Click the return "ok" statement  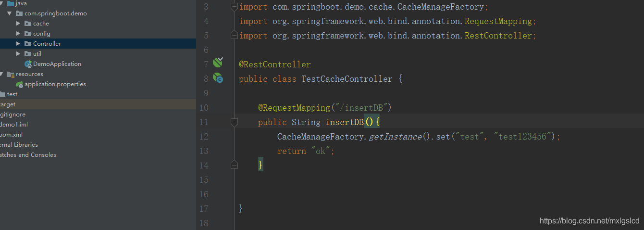point(306,151)
